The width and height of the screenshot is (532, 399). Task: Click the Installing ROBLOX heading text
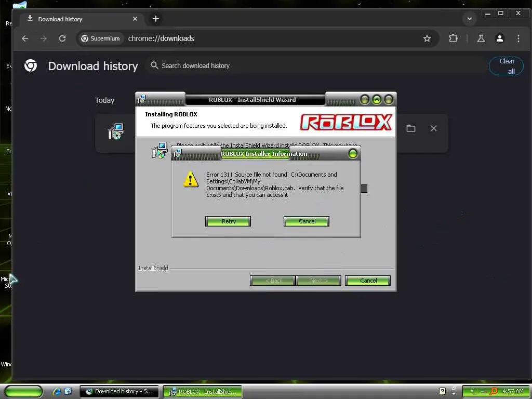point(171,114)
